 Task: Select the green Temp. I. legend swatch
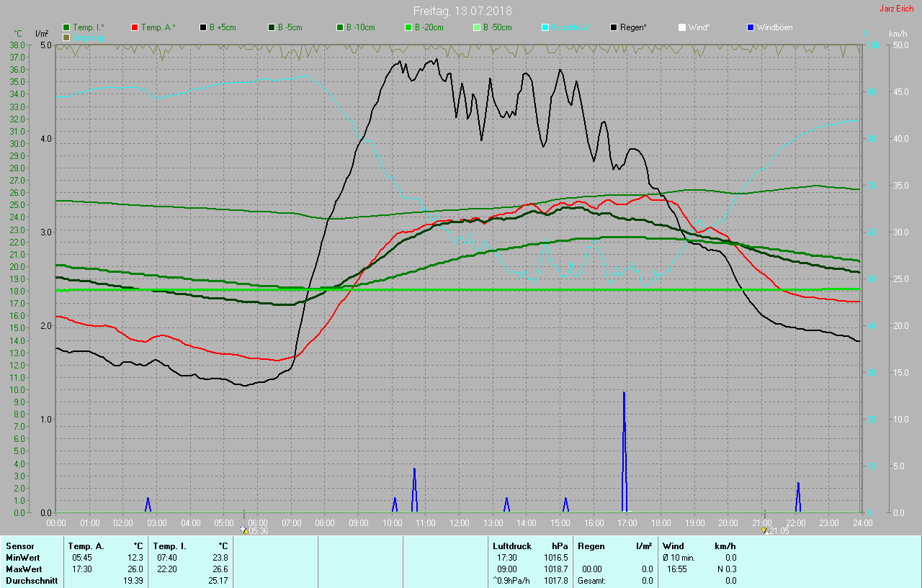point(66,27)
